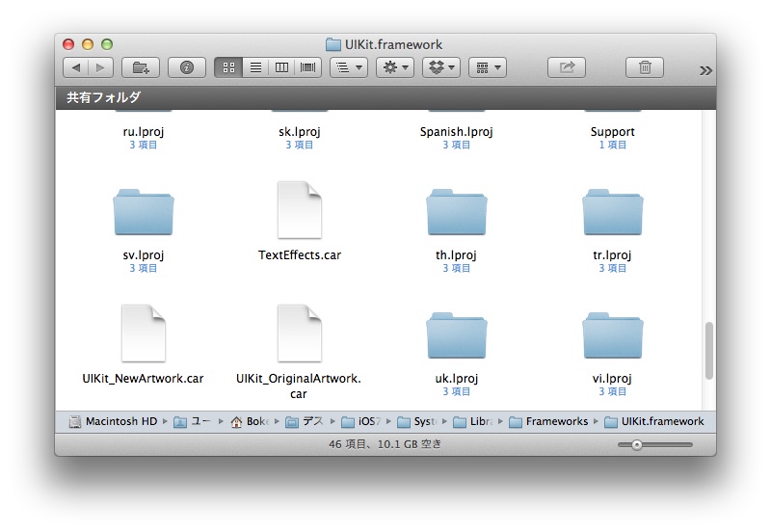
Task: Go to the iOS7 folder in path bar
Action: click(x=361, y=421)
